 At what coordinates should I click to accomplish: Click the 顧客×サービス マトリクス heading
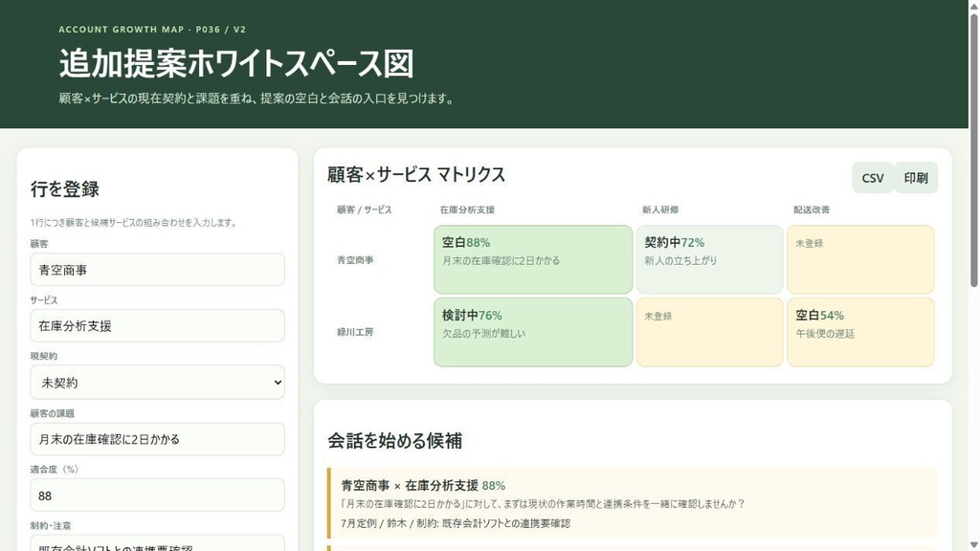click(x=416, y=175)
